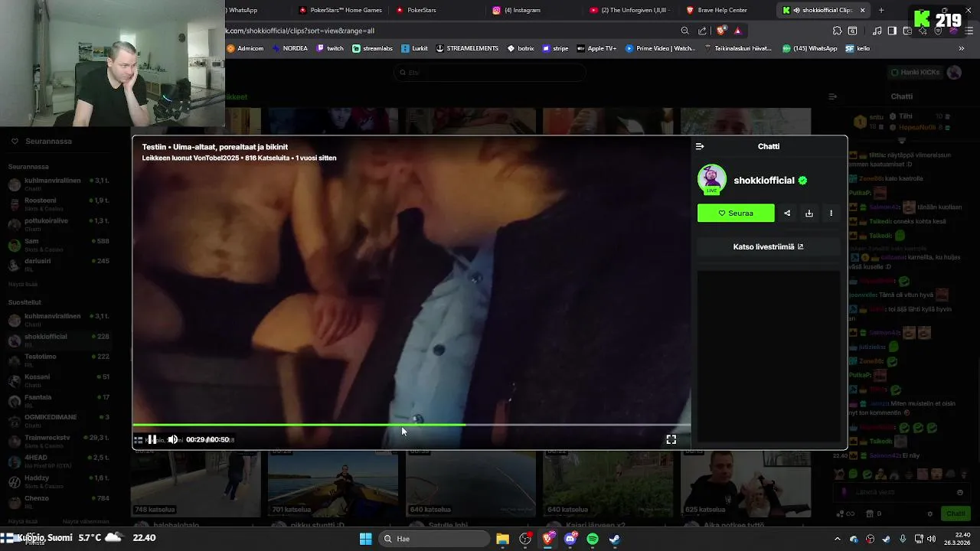This screenshot has width=980, height=551.
Task: Open Brave Rewards triangle icon
Action: click(737, 31)
